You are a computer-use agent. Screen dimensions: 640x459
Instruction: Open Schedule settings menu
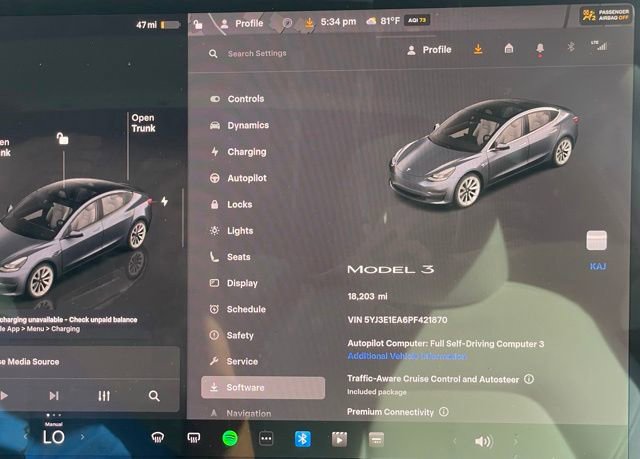click(x=238, y=309)
